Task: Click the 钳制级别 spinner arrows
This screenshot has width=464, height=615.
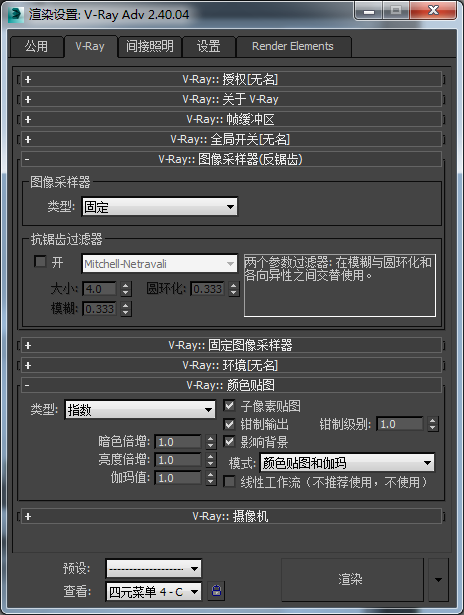Action: point(433,424)
